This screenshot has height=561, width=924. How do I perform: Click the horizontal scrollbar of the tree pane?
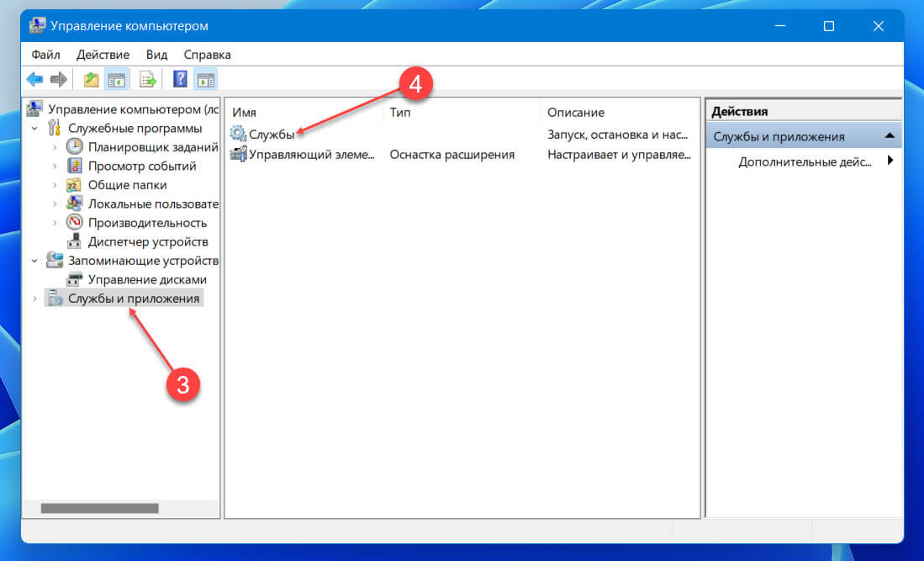(99, 508)
